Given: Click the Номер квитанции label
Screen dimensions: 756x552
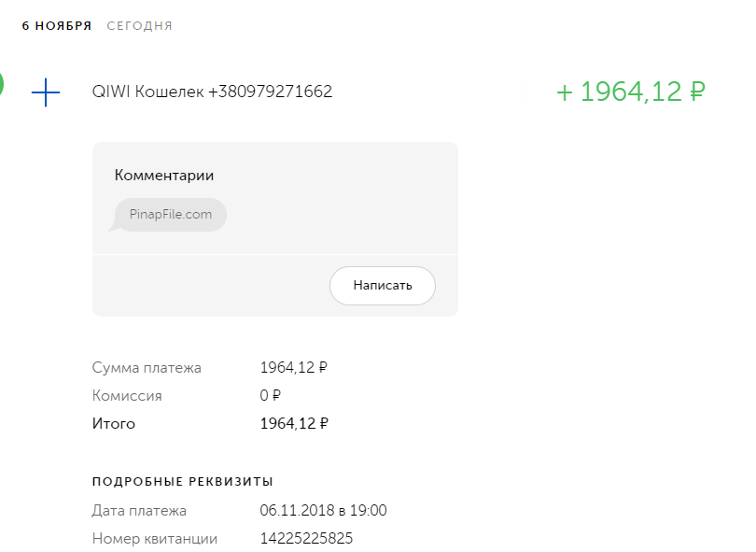Looking at the screenshot, I should tap(155, 539).
